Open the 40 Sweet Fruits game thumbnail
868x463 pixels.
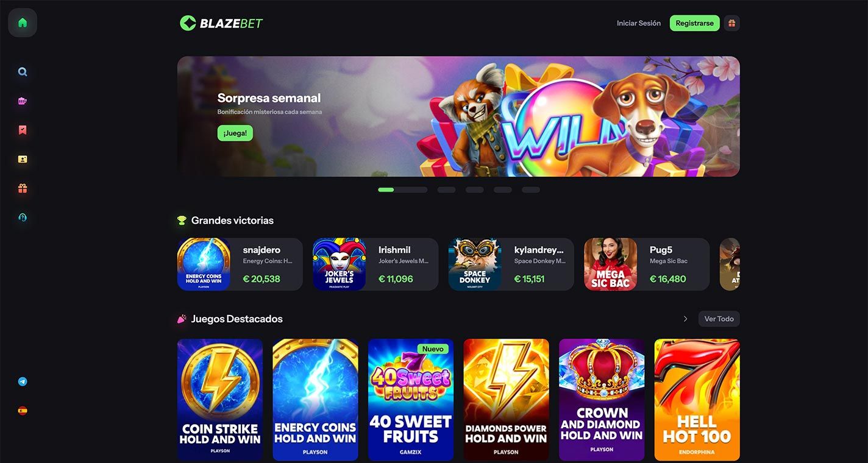[411, 400]
